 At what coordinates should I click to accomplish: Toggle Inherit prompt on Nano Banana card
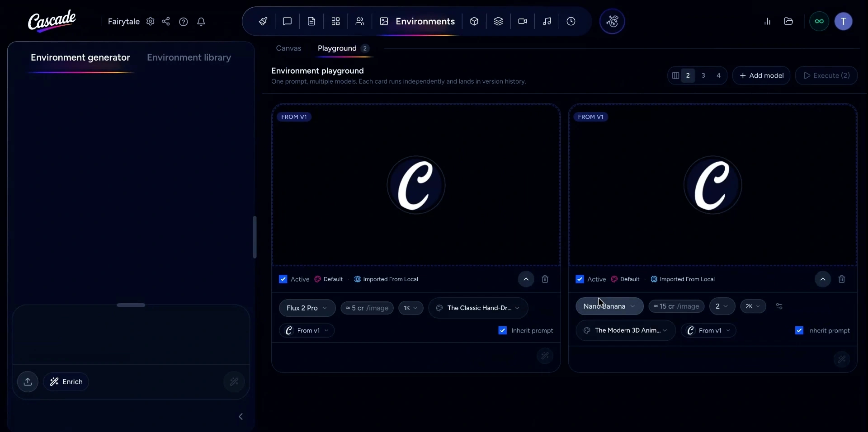tap(799, 331)
